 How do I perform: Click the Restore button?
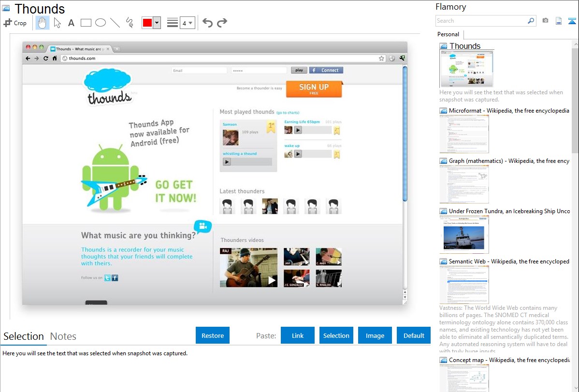pyautogui.click(x=213, y=335)
